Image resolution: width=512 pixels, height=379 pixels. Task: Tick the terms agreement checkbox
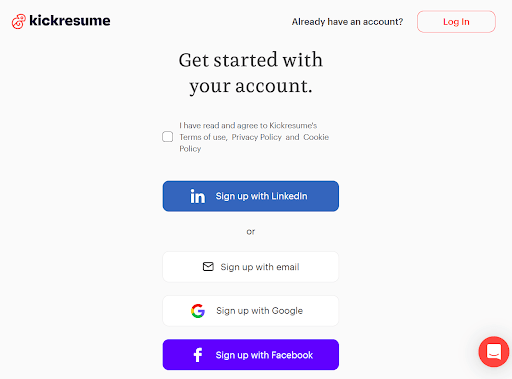tap(167, 137)
